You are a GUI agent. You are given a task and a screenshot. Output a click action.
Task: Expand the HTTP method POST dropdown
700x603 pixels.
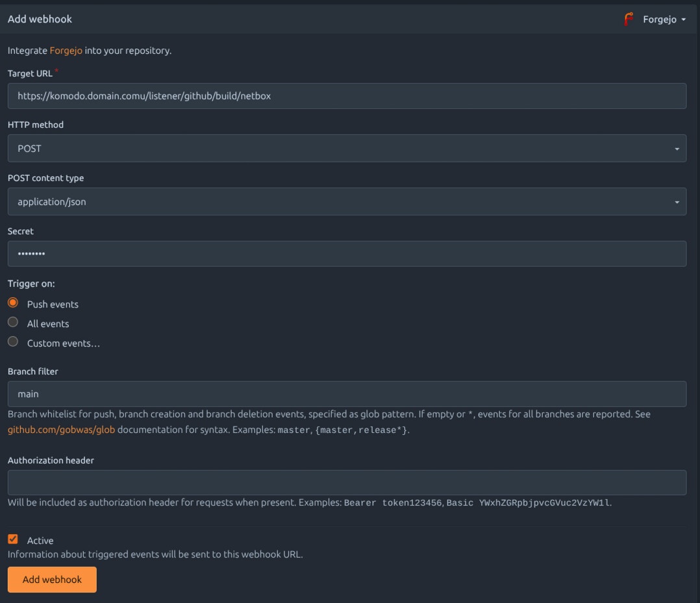(347, 149)
